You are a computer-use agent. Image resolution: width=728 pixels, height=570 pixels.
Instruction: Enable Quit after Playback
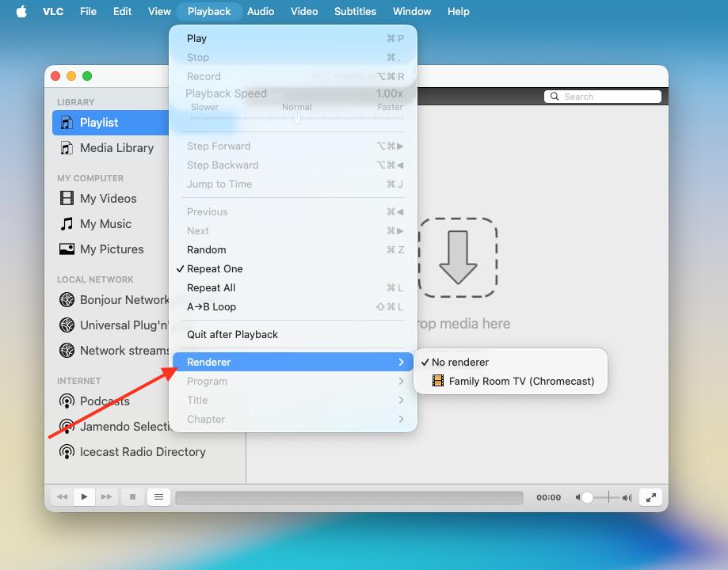(x=293, y=335)
